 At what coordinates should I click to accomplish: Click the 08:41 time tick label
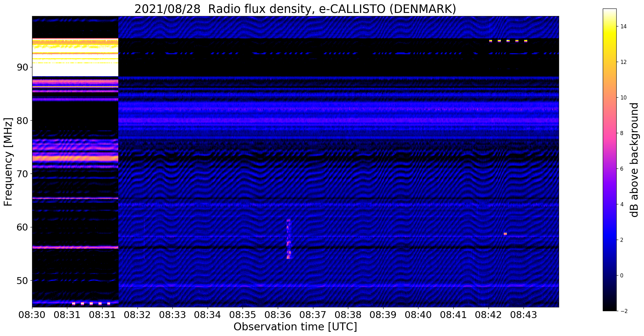pos(453,315)
